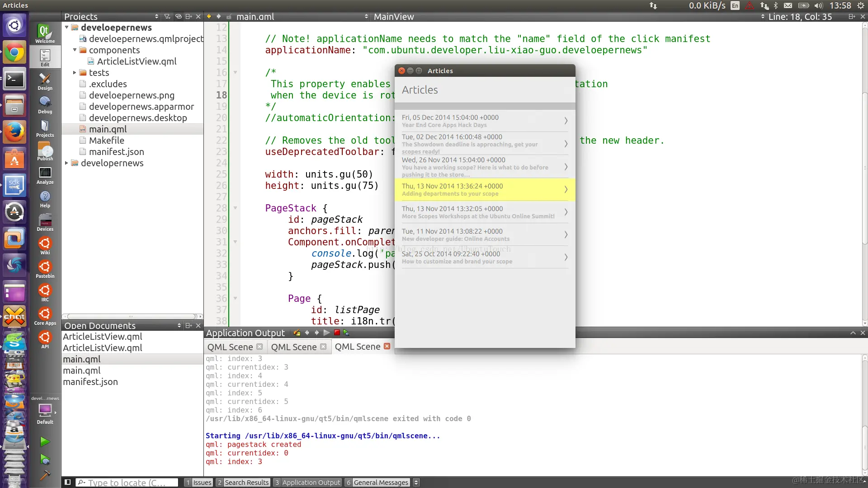Open the Analyze mode

point(45,176)
